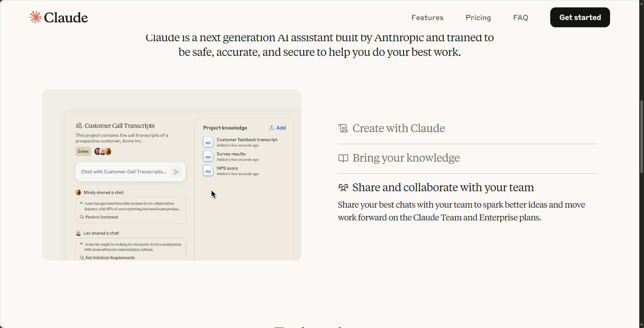Click the Key Solutions Requirements label

(110, 258)
